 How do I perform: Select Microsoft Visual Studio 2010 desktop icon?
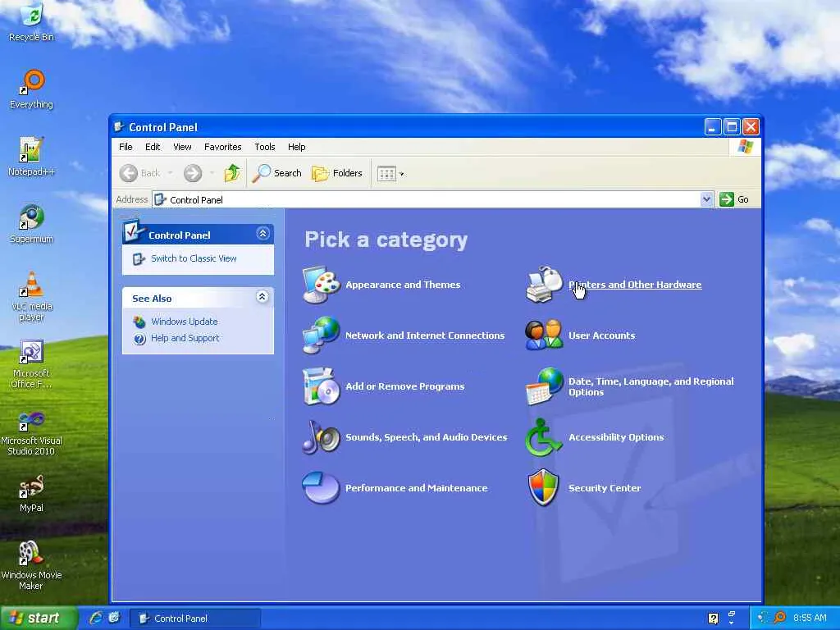[x=32, y=431]
